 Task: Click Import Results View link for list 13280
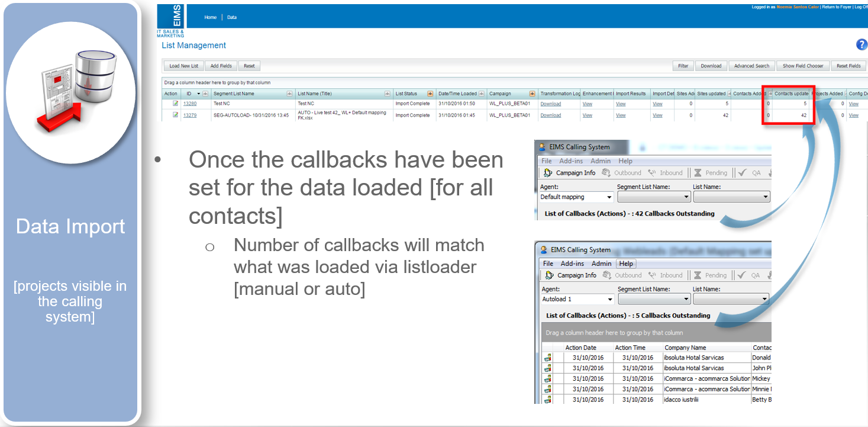pos(621,104)
